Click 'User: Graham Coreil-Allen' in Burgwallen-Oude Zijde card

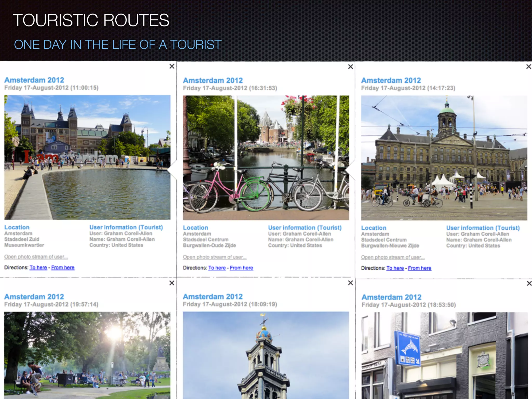click(x=299, y=234)
